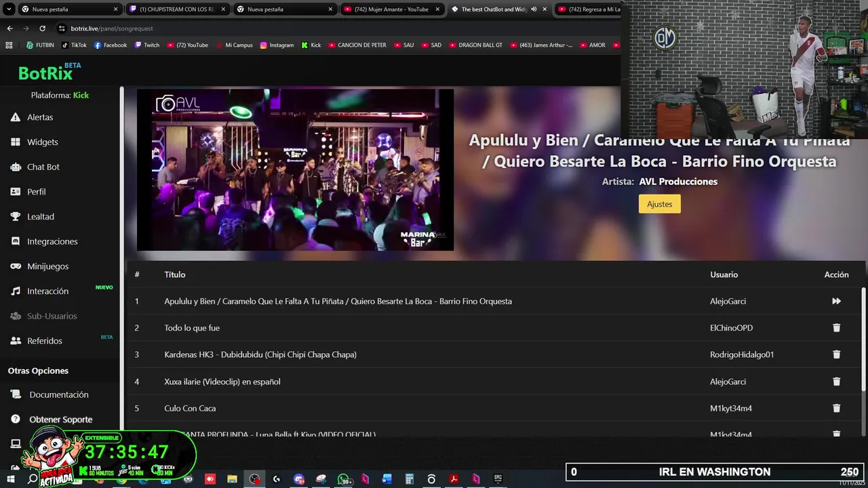Viewport: 868px width, 488px height.
Task: Open Epic Games launcher in the taskbar
Action: coord(498,479)
